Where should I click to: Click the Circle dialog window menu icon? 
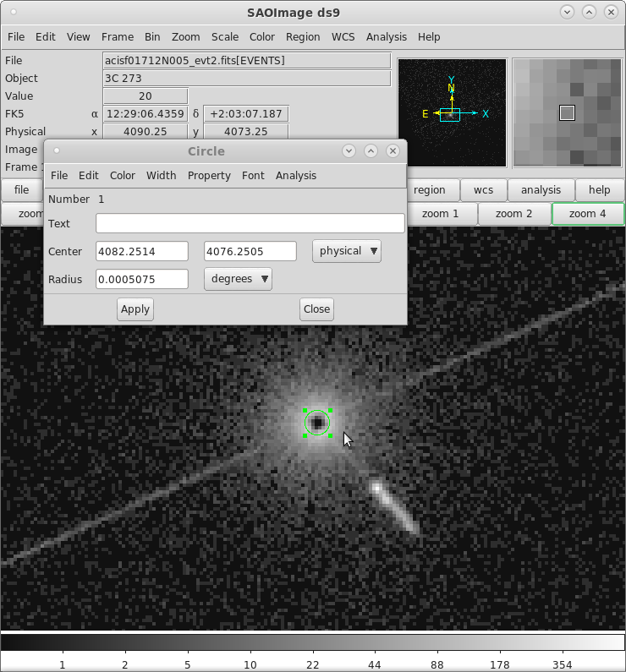[x=57, y=150]
